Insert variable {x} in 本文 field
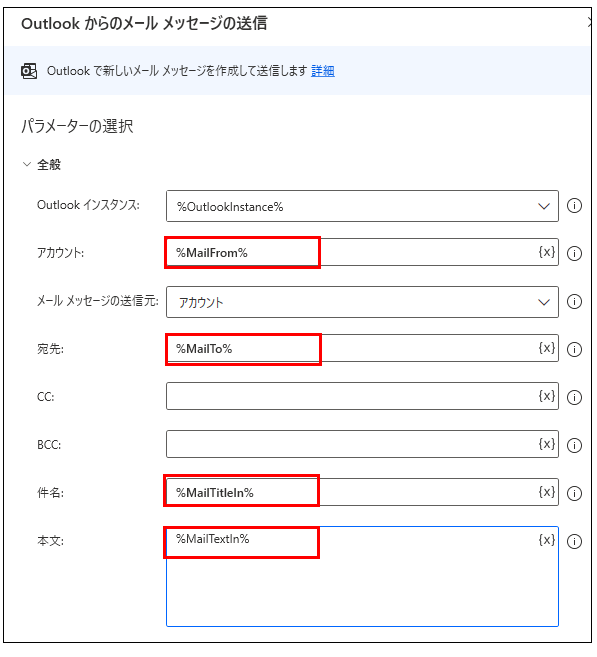 (x=546, y=540)
